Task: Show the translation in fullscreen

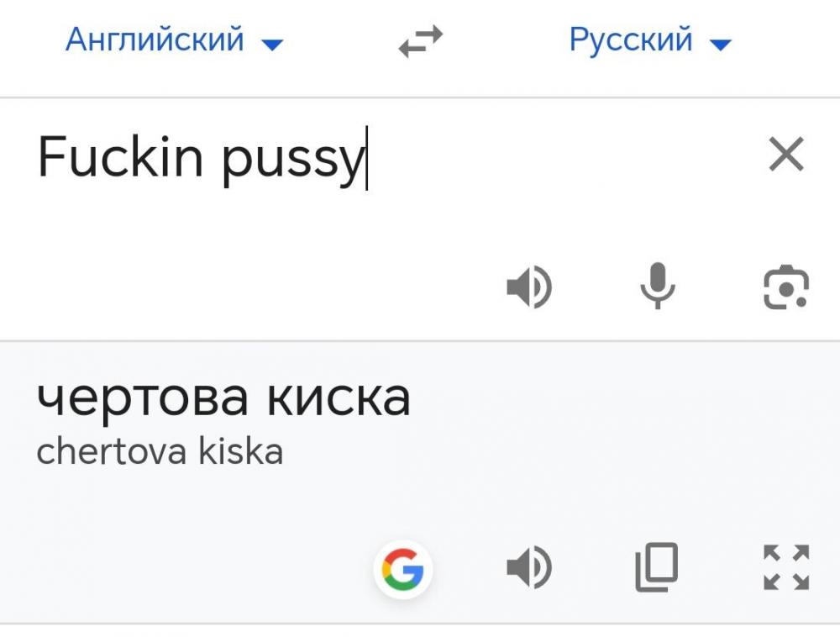Action: (x=786, y=567)
